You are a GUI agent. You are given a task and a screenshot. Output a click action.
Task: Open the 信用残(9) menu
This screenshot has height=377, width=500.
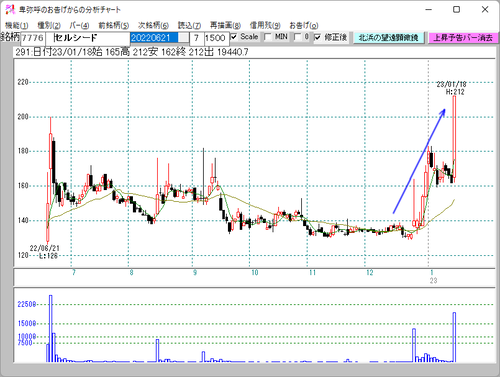coord(265,25)
